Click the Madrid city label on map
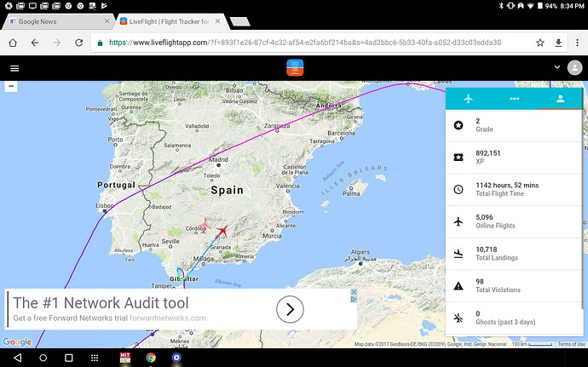588x367 pixels. [x=218, y=160]
